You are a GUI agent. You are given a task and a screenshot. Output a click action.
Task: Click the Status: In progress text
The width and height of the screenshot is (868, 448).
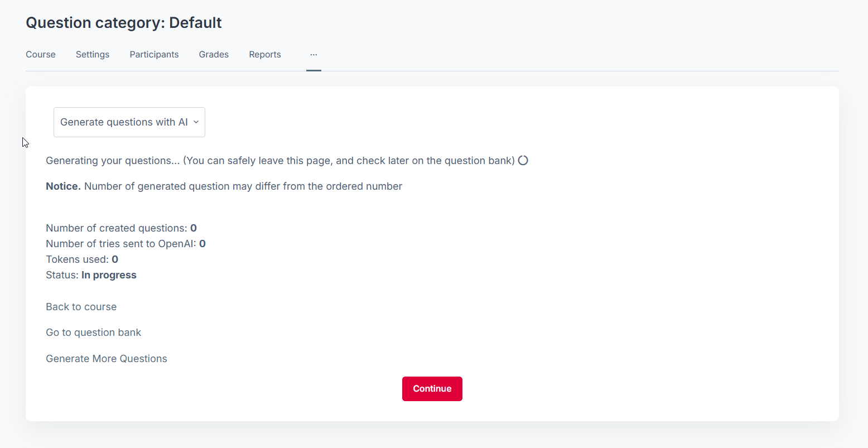click(x=91, y=275)
